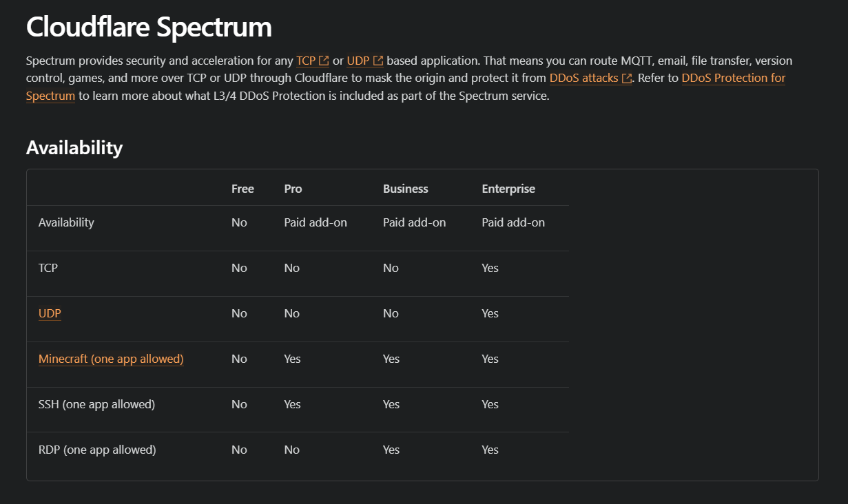Click the SSH (one app allowed) row label

click(96, 404)
